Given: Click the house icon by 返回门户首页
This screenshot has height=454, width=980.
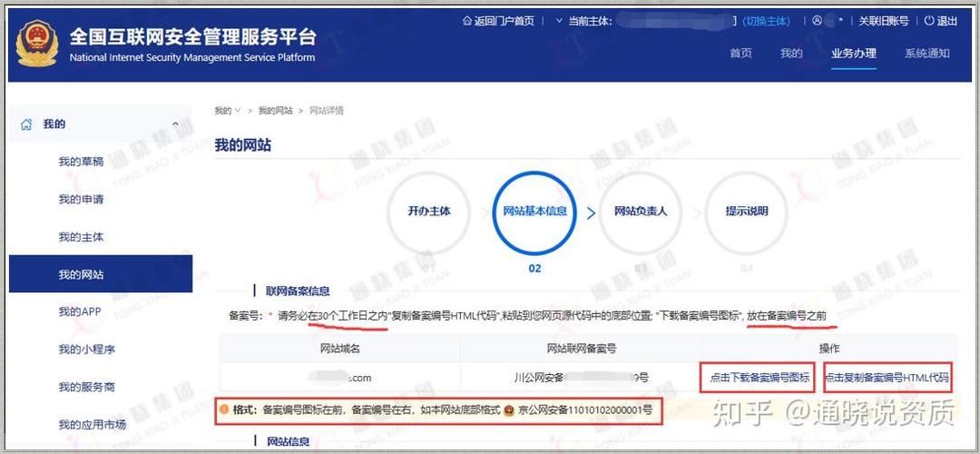Looking at the screenshot, I should tap(467, 21).
